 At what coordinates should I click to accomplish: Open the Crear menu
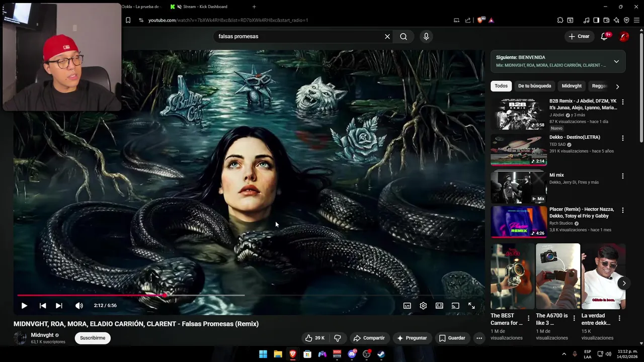[579, 36]
